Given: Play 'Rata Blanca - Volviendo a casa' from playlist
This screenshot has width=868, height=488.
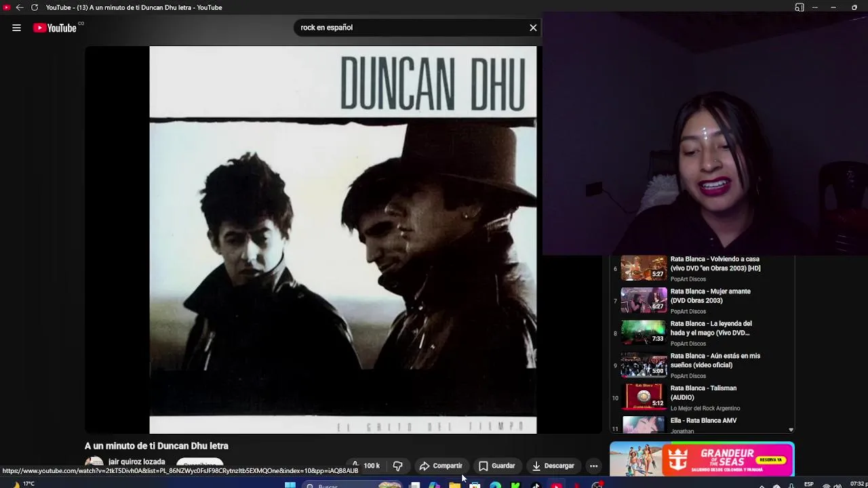Looking at the screenshot, I should pyautogui.click(x=715, y=264).
